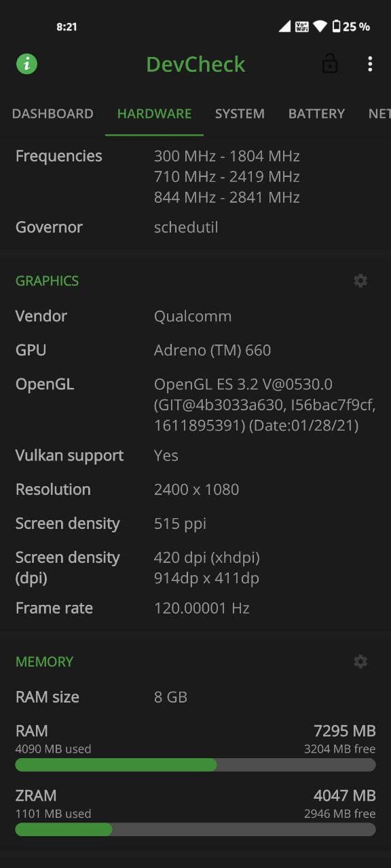Tap the RAM usage progress bar
Viewport: 391px width, 868px height.
195,765
